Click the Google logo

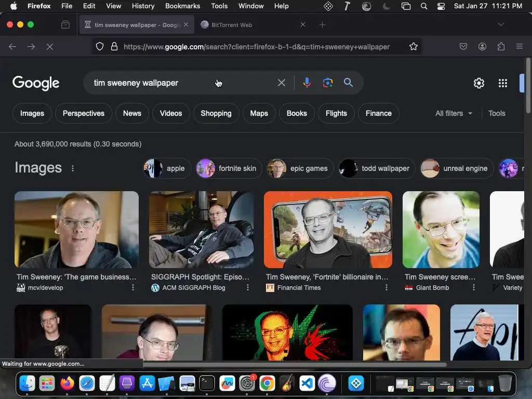[x=36, y=83]
